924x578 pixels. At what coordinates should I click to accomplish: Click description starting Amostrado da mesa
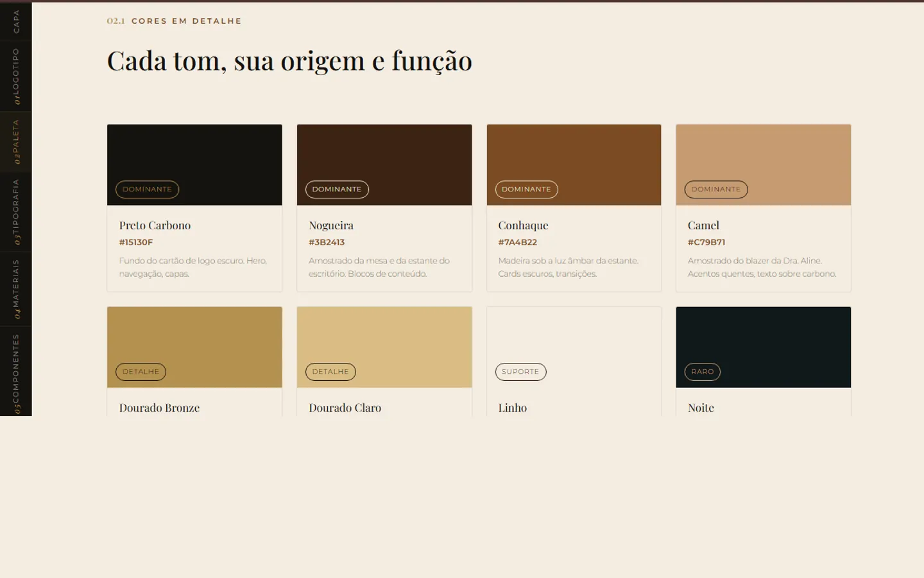[379, 267]
